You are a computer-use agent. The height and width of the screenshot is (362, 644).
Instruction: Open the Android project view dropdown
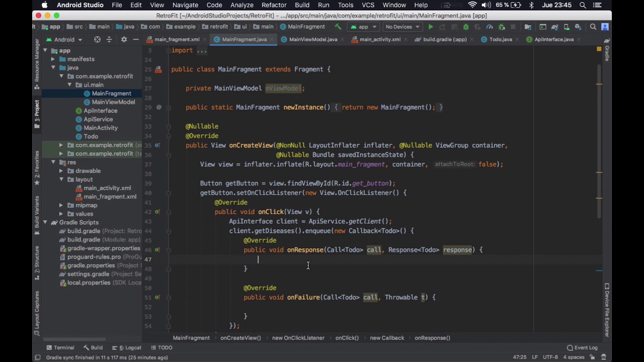(68, 39)
